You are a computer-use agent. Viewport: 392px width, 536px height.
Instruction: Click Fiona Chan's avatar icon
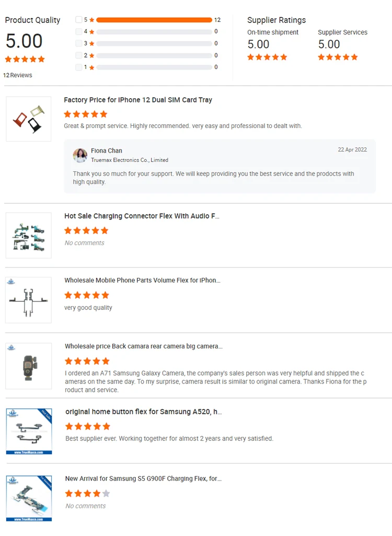[80, 155]
